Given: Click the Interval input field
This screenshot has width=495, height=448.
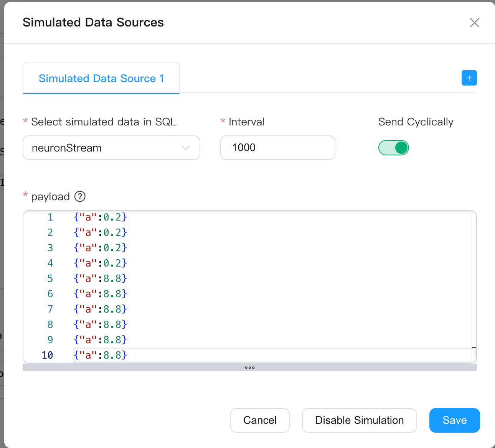Looking at the screenshot, I should pyautogui.click(x=277, y=148).
